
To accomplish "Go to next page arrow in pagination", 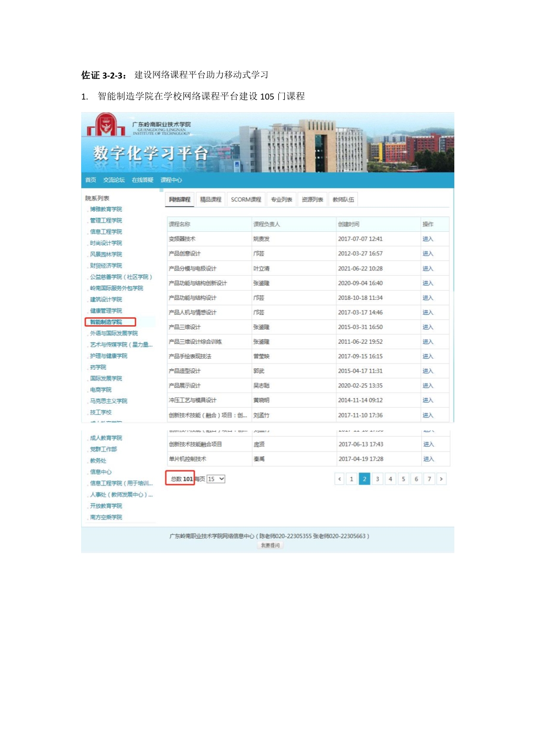I will tap(441, 479).
